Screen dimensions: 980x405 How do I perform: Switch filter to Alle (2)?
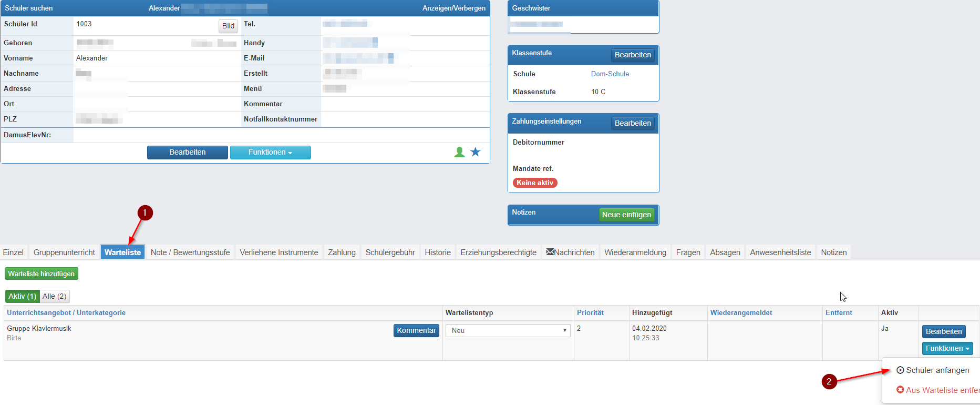click(55, 296)
